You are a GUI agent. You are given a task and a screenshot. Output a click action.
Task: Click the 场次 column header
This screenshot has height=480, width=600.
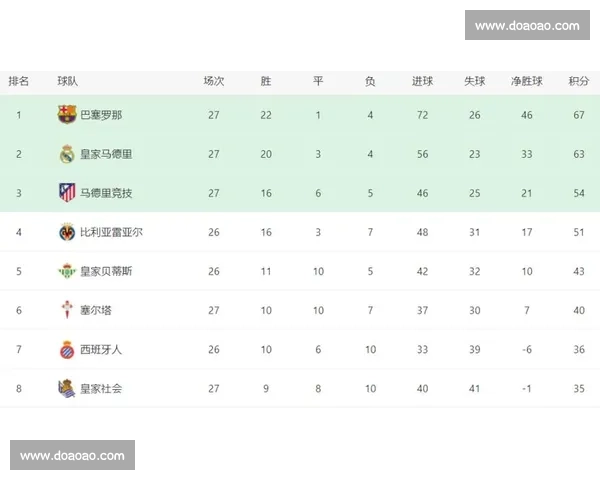click(x=214, y=81)
